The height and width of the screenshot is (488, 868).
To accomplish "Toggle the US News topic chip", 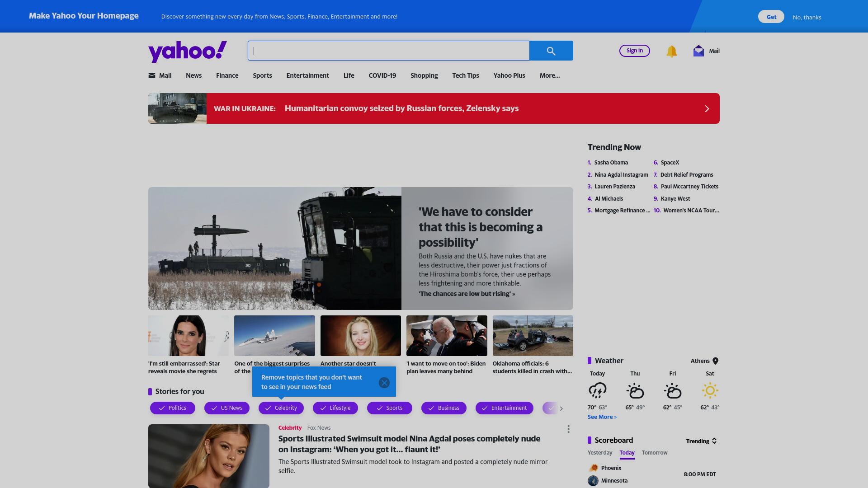I will pyautogui.click(x=227, y=408).
